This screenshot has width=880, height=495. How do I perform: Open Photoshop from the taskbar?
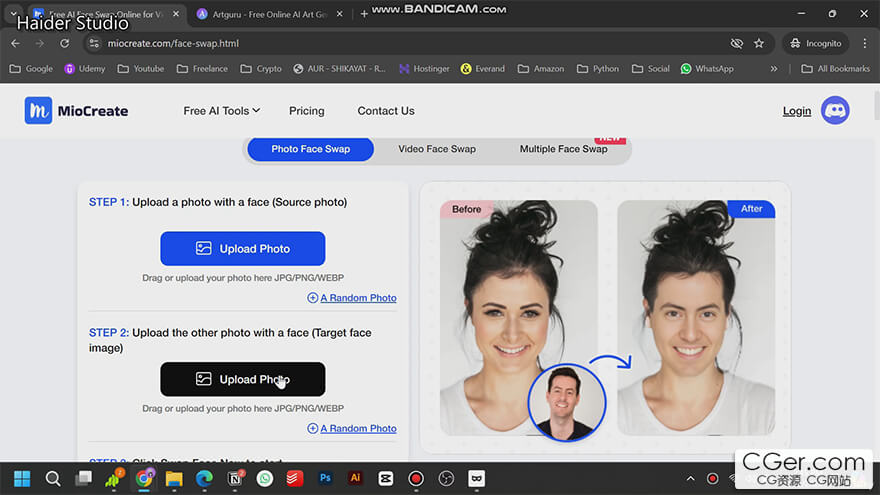325,478
